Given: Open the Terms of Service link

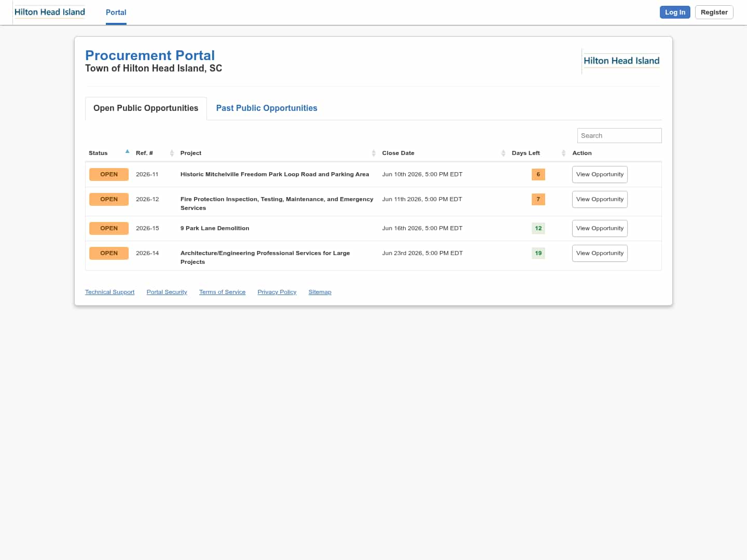Looking at the screenshot, I should [x=222, y=292].
